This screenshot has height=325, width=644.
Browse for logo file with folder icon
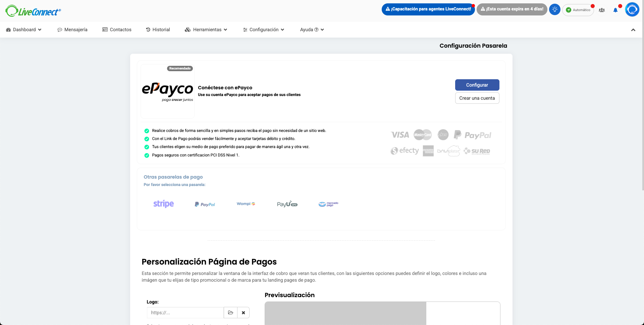230,313
